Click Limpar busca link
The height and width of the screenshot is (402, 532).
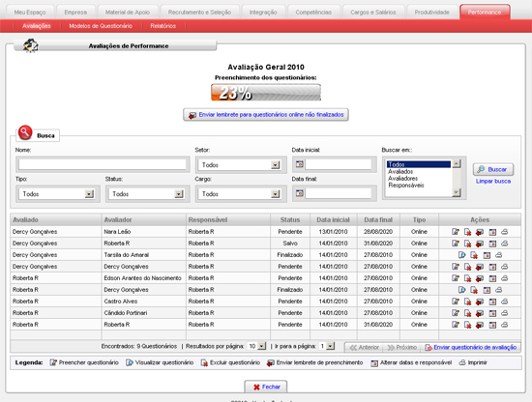click(493, 181)
